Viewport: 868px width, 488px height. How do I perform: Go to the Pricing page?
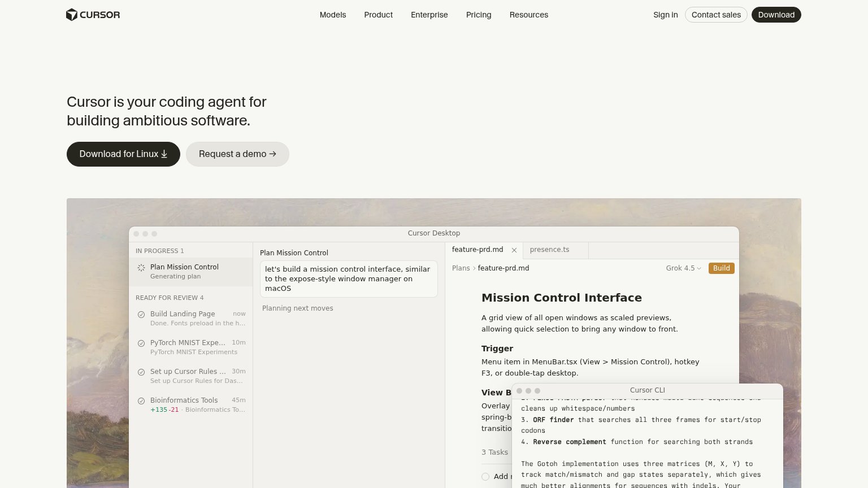click(x=479, y=15)
